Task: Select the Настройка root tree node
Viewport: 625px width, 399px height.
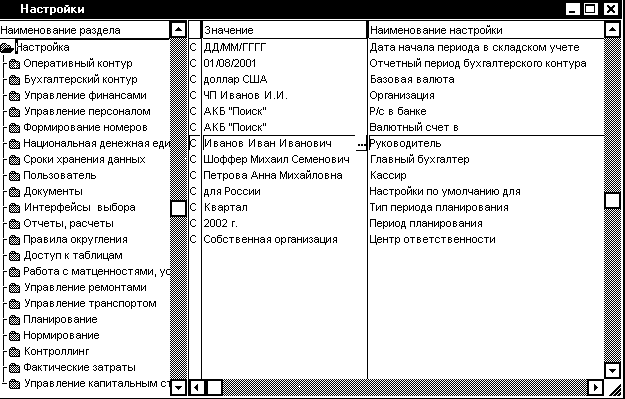Action: point(43,47)
